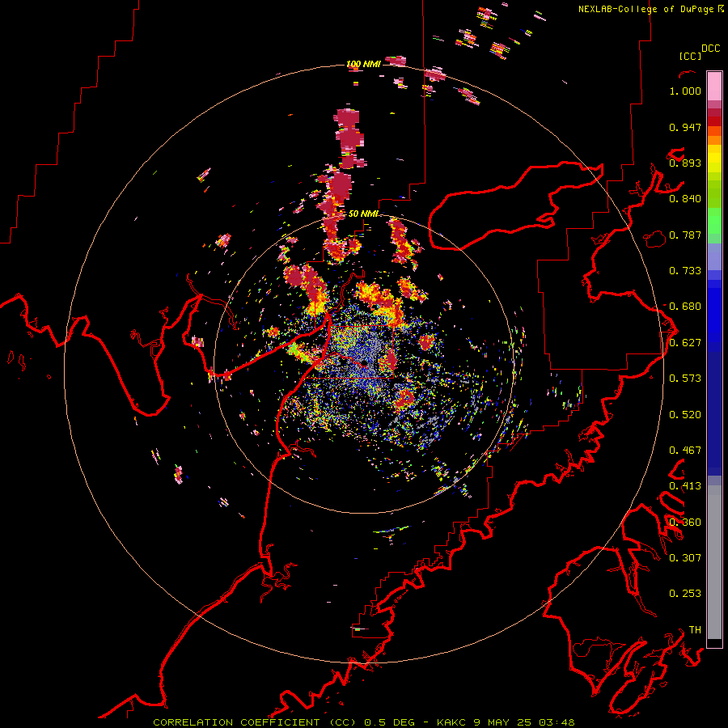Click the gray lower segment of color bar
Image resolution: width=728 pixels, height=728 pixels.
click(714, 562)
